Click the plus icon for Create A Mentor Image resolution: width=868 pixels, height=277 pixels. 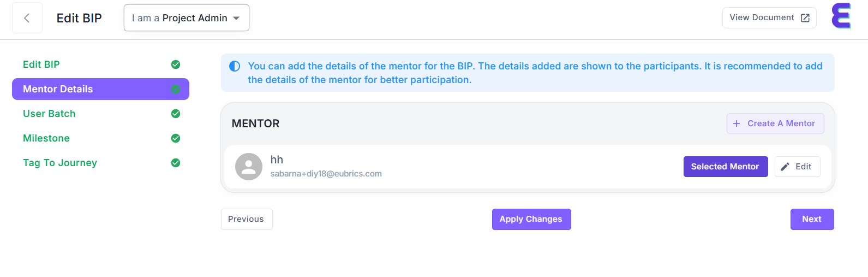point(737,123)
